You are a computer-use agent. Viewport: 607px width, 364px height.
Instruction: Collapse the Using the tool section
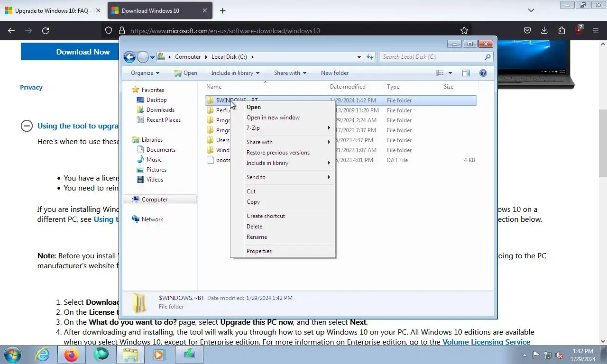tap(27, 126)
